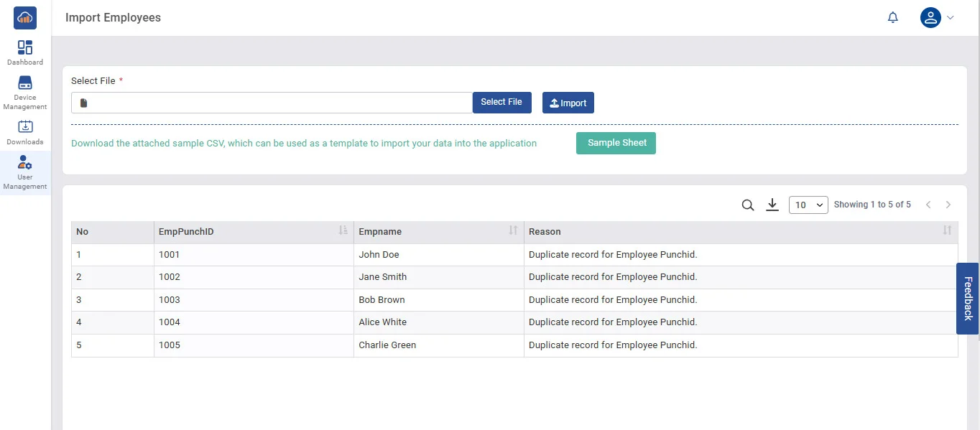Sort by the Empname column
980x430 pixels.
[513, 231]
